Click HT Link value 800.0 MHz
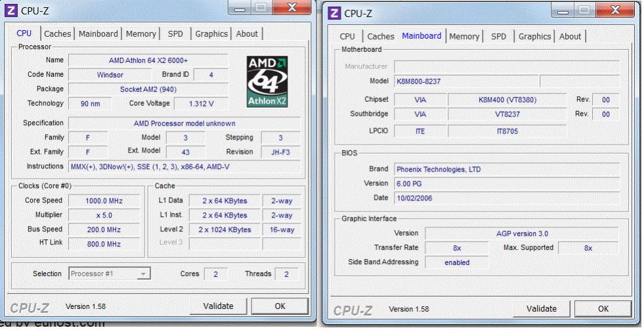The height and width of the screenshot is (330, 644). [104, 244]
